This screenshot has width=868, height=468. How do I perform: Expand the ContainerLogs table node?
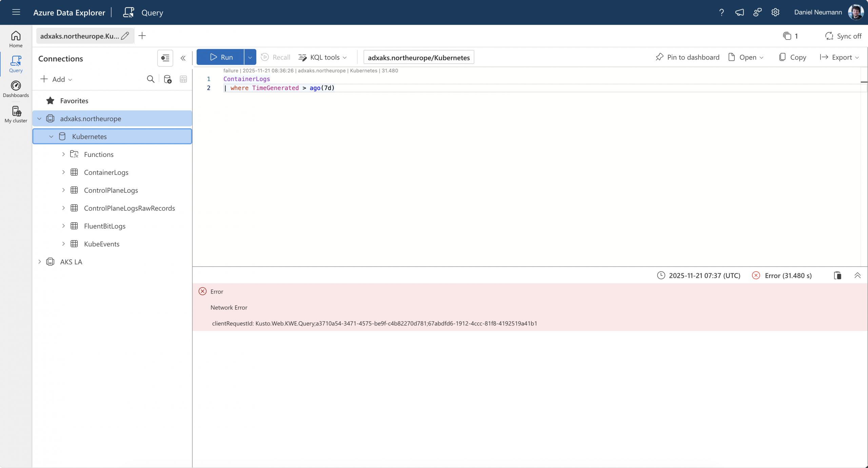point(63,172)
